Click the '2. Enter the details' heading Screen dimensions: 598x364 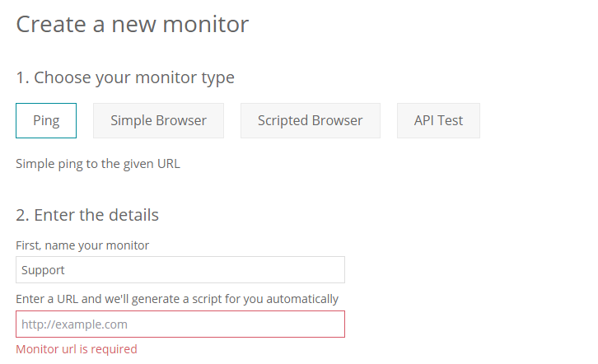point(87,215)
